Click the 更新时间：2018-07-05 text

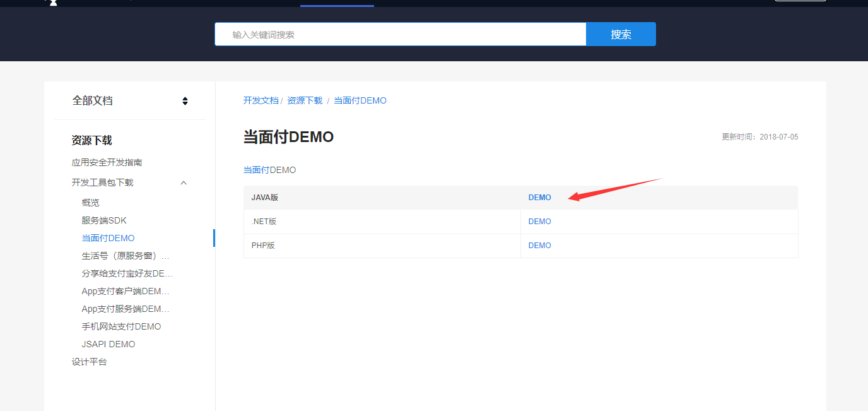point(759,137)
